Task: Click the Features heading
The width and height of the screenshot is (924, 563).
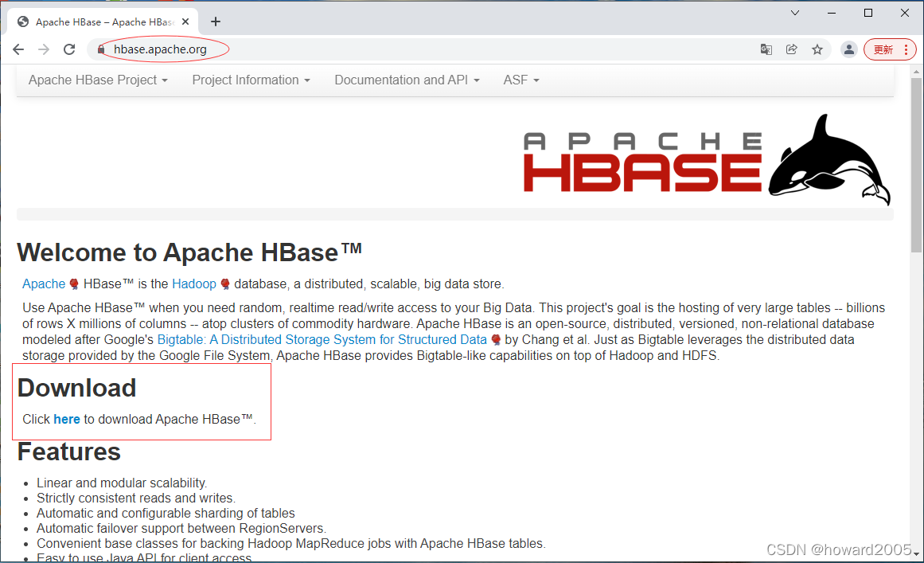Action: (69, 452)
